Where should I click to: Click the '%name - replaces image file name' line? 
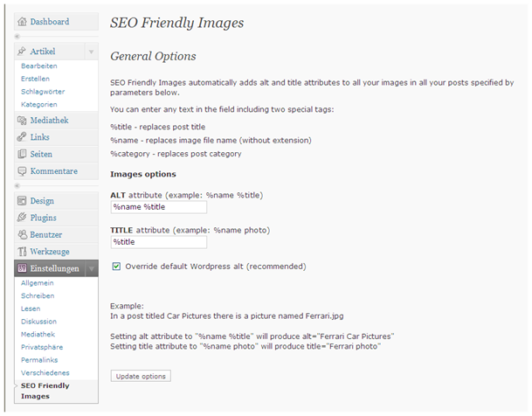tap(211, 141)
